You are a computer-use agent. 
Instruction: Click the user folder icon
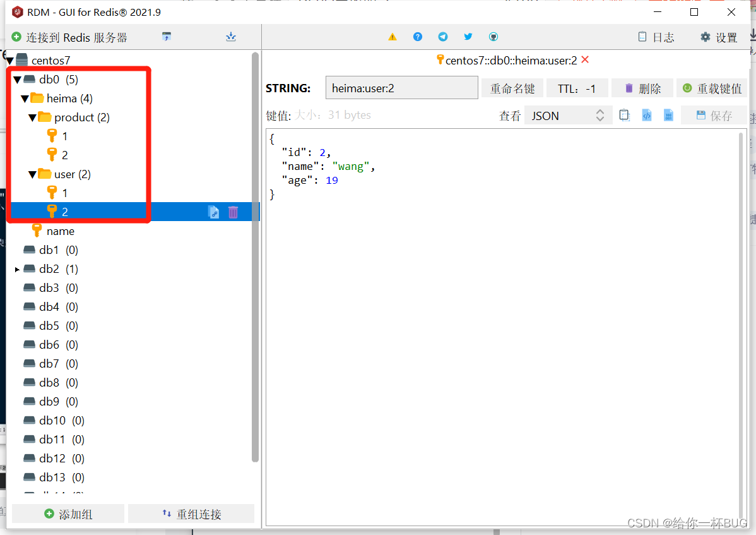45,174
